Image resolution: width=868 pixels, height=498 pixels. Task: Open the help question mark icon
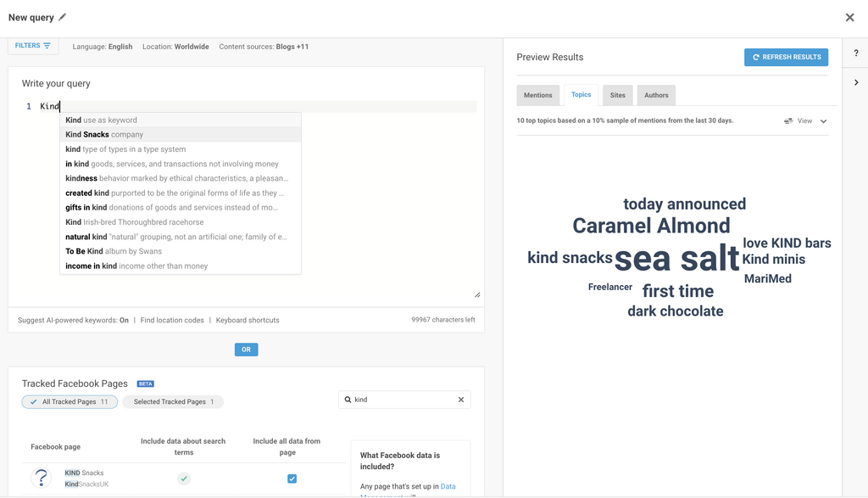pyautogui.click(x=855, y=53)
